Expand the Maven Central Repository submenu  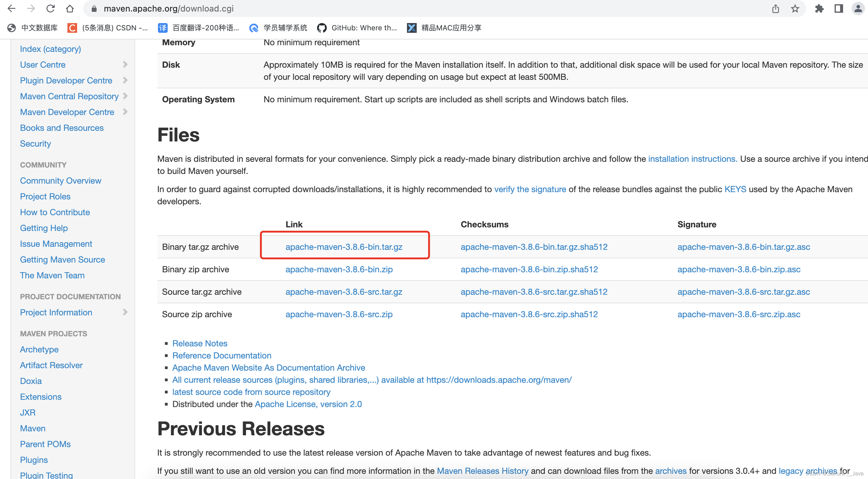tap(125, 96)
